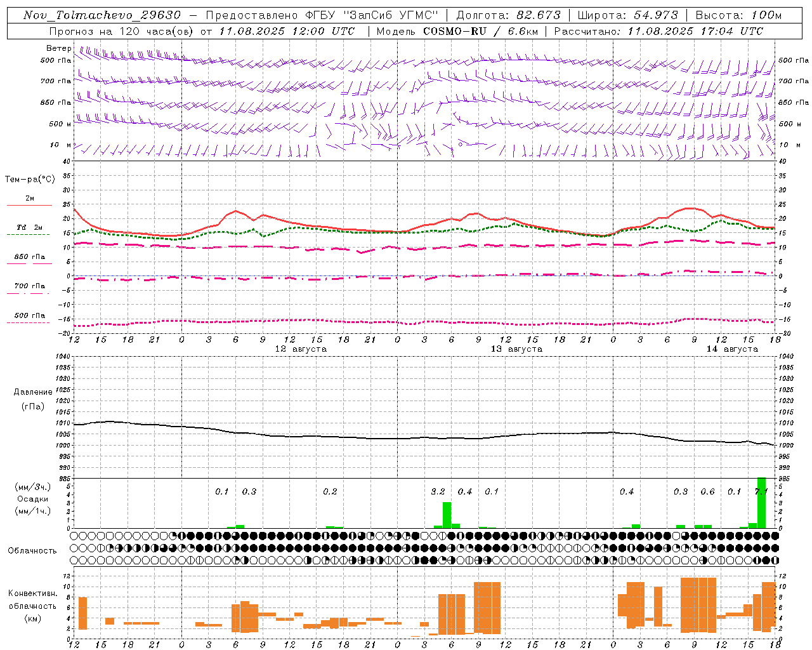Click the (мм/3ч.) units label

[33, 487]
